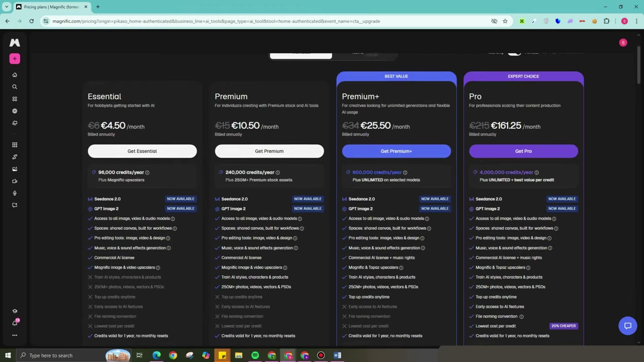Image resolution: width=644 pixels, height=362 pixels.
Task: Open the Chrome profile avatar S
Action: pos(624,21)
